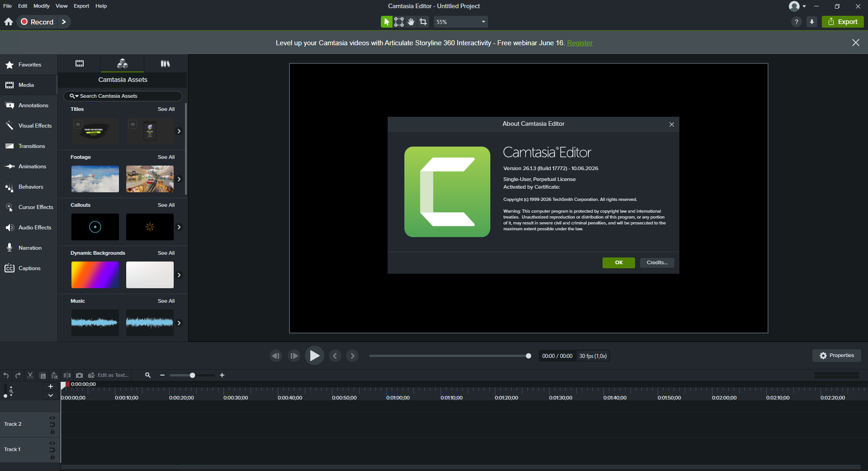Click the camera snapshot icon
The image size is (868, 471).
80,375
